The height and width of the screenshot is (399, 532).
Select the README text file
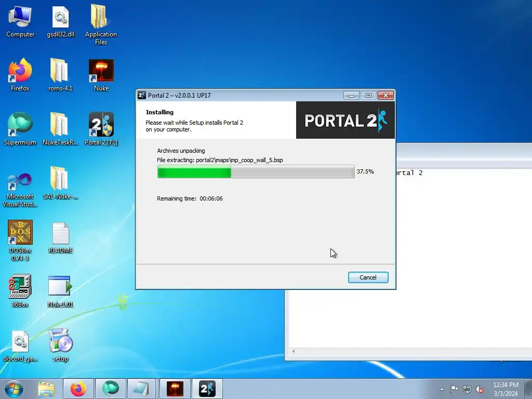60,237
